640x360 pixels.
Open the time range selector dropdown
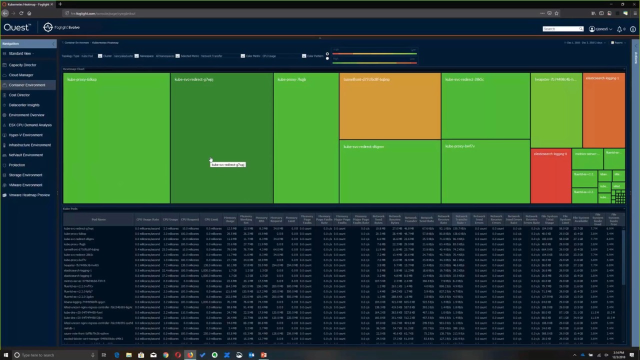coord(585,43)
